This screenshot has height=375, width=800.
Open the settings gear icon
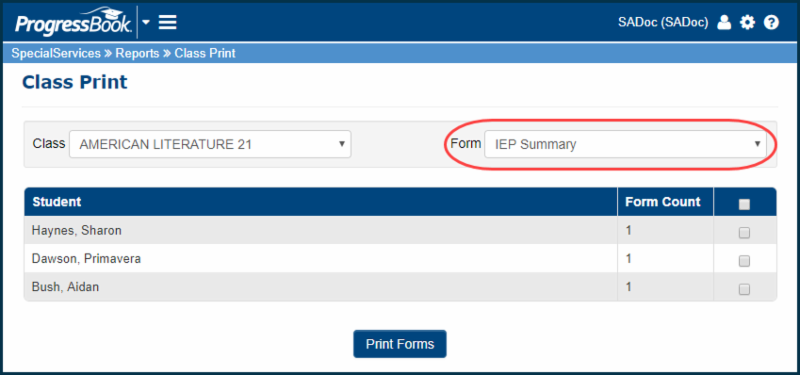pyautogui.click(x=747, y=22)
